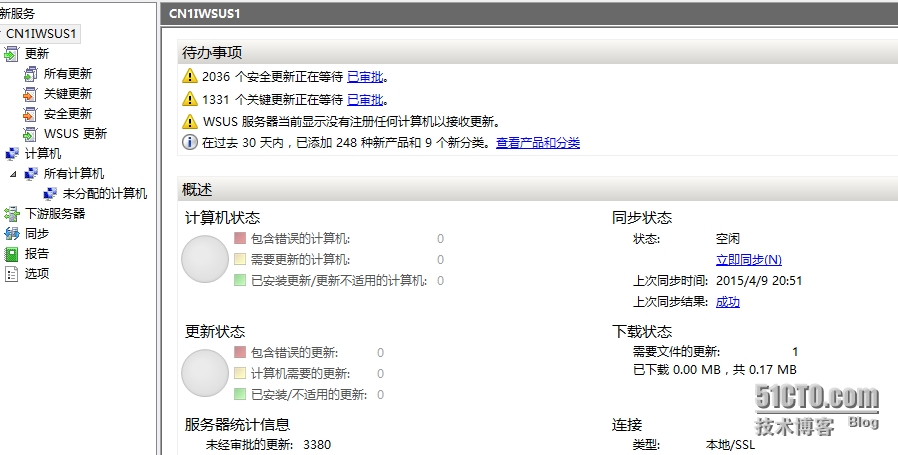The height and width of the screenshot is (455, 898).
Task: Click green swatch for 已安装/不适用的更新
Action: tap(240, 394)
